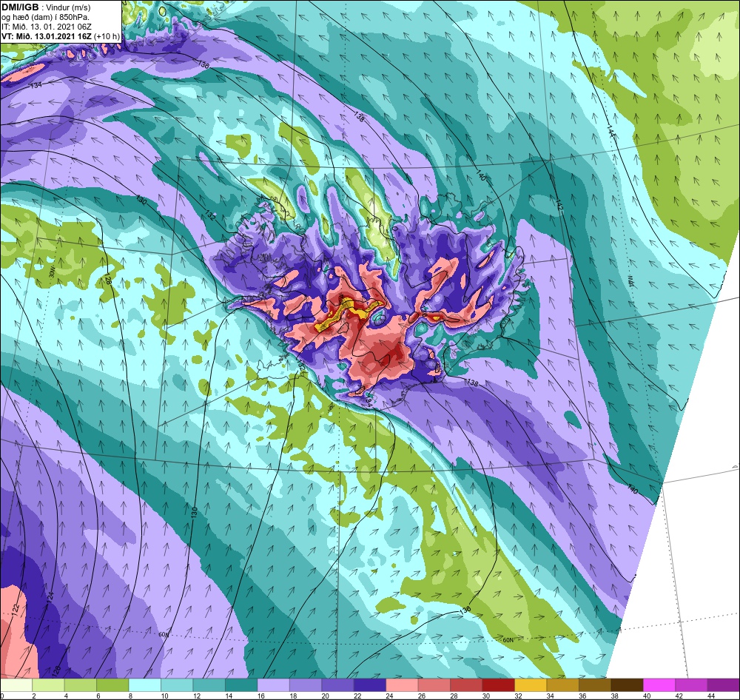Select the dark teal swatch between 14 and 16
The image size is (740, 700).
click(241, 685)
